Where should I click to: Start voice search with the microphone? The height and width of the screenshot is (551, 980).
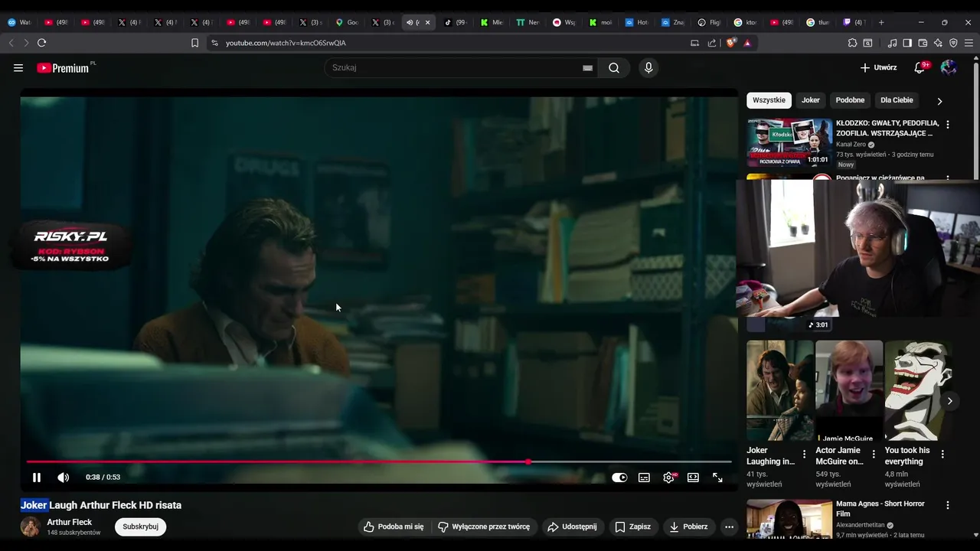648,68
